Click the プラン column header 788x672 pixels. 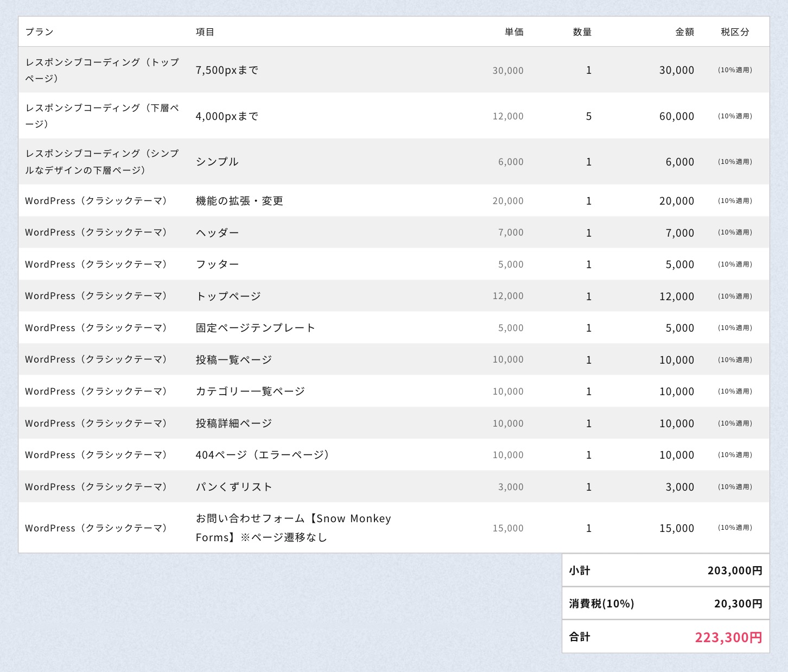tap(39, 32)
